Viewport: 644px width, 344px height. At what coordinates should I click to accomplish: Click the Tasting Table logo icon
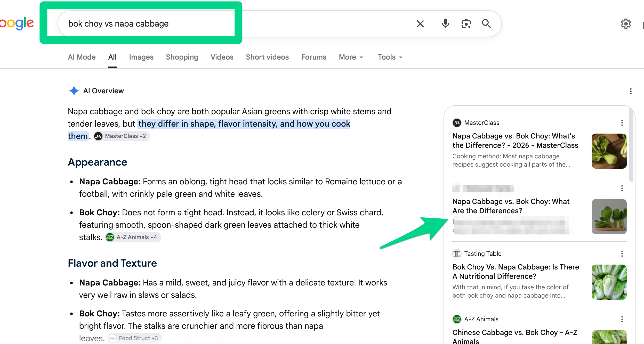point(457,254)
